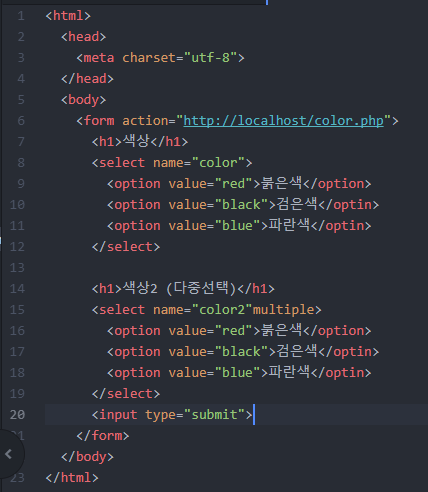Click the "utf-8" string value
428x492 pixels.
[210, 58]
